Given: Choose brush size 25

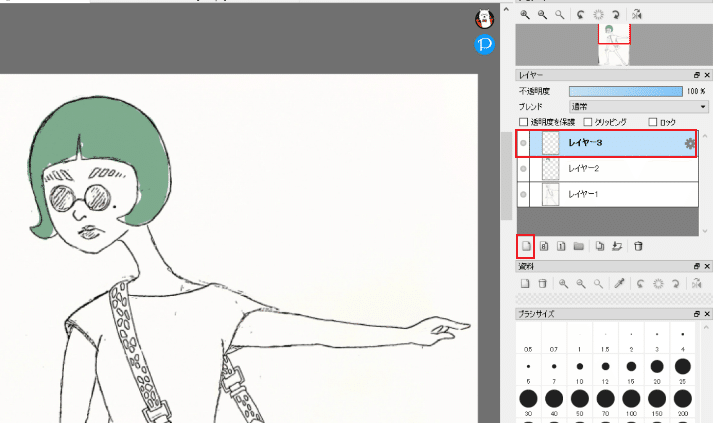Looking at the screenshot, I should 683,370.
